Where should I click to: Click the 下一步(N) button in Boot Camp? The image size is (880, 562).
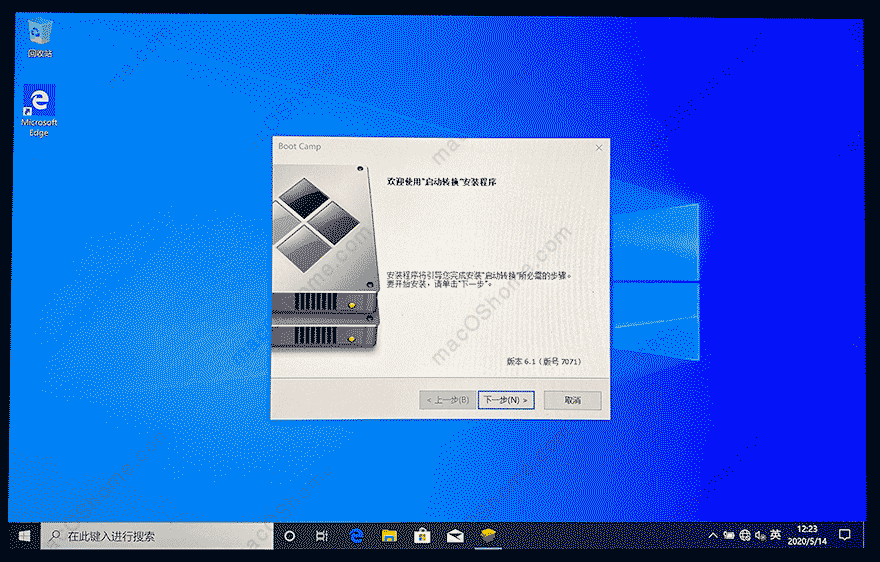[x=506, y=400]
